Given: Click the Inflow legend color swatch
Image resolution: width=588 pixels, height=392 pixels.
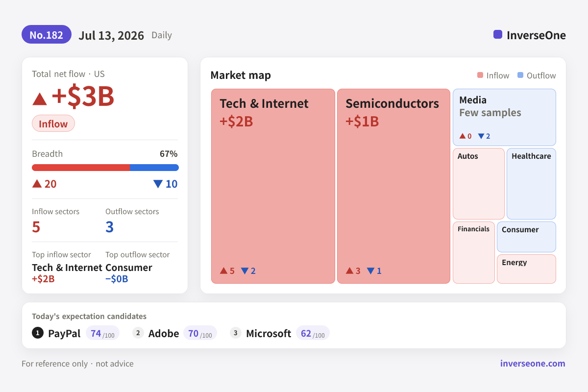Looking at the screenshot, I should click(480, 75).
